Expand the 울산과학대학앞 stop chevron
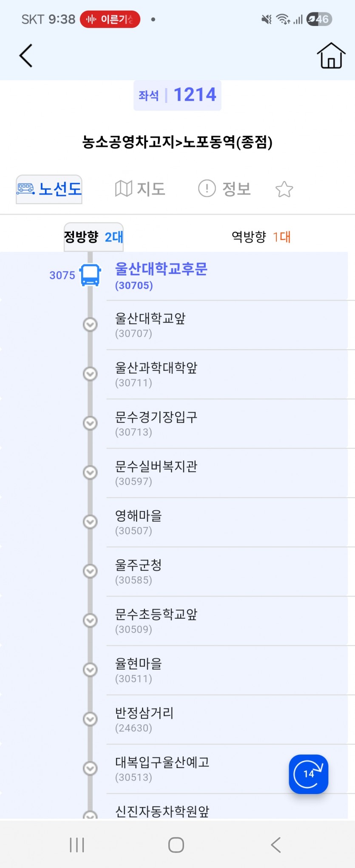355x868 pixels. (x=90, y=374)
